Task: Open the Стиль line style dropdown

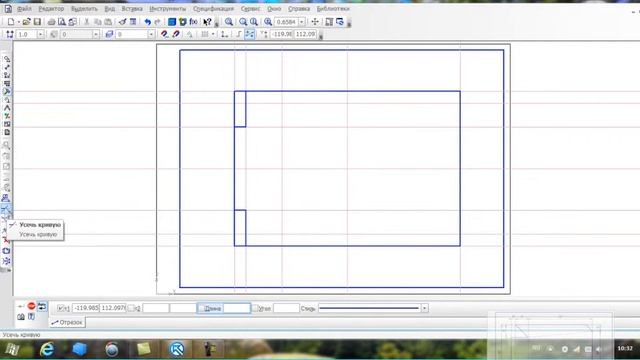Action: coord(424,308)
